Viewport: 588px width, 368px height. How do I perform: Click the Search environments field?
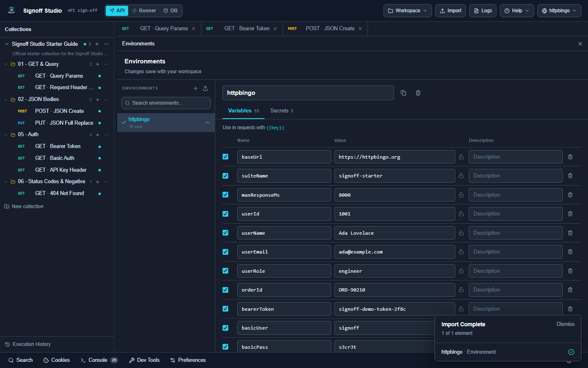click(166, 103)
